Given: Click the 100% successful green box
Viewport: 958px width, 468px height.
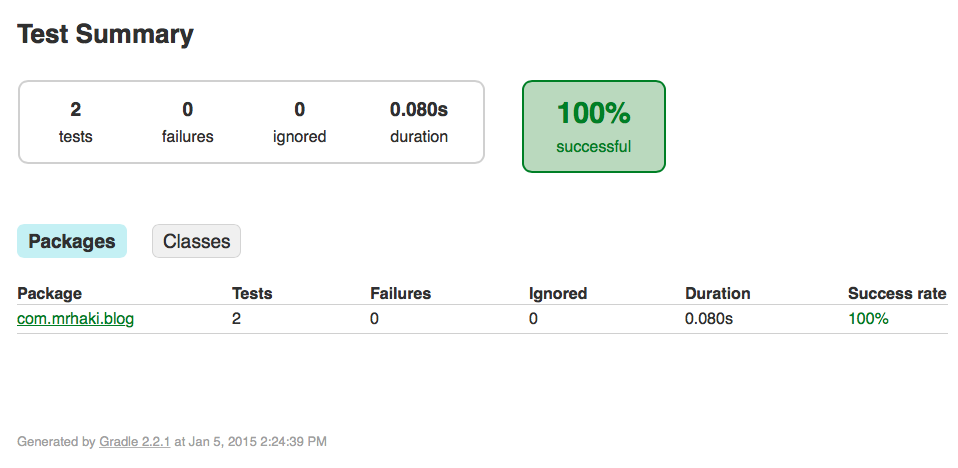Looking at the screenshot, I should pyautogui.click(x=593, y=126).
